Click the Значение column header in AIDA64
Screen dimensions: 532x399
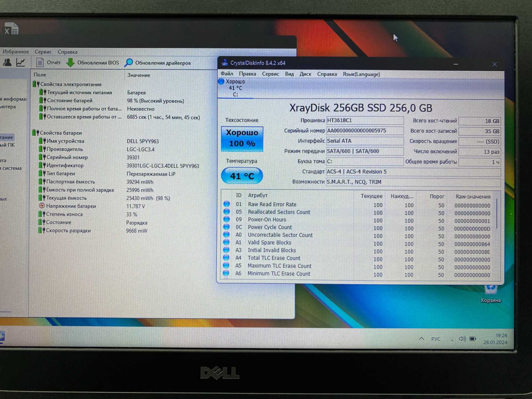pos(139,75)
